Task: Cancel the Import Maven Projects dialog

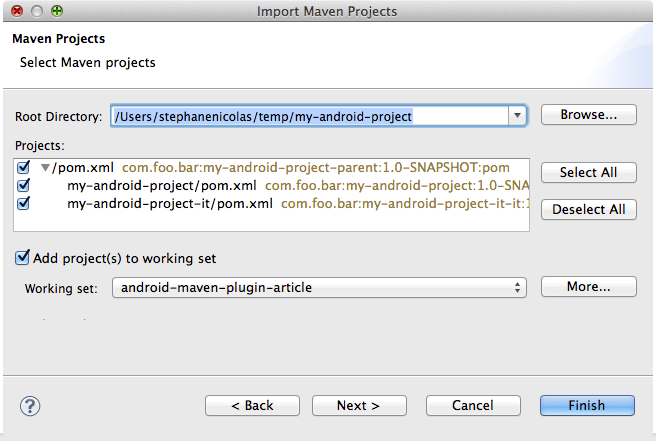Action: point(472,405)
